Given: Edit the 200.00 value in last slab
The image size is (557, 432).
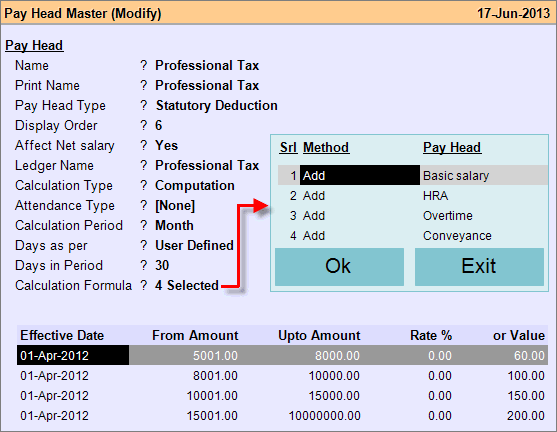Looking at the screenshot, I should [x=525, y=416].
